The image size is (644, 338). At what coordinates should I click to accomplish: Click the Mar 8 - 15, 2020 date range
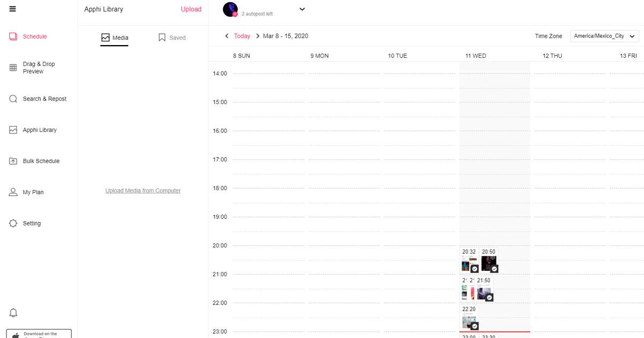tap(286, 36)
